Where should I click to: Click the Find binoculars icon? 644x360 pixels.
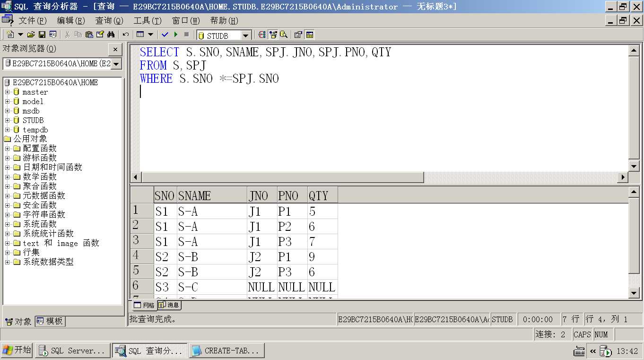coord(111,35)
